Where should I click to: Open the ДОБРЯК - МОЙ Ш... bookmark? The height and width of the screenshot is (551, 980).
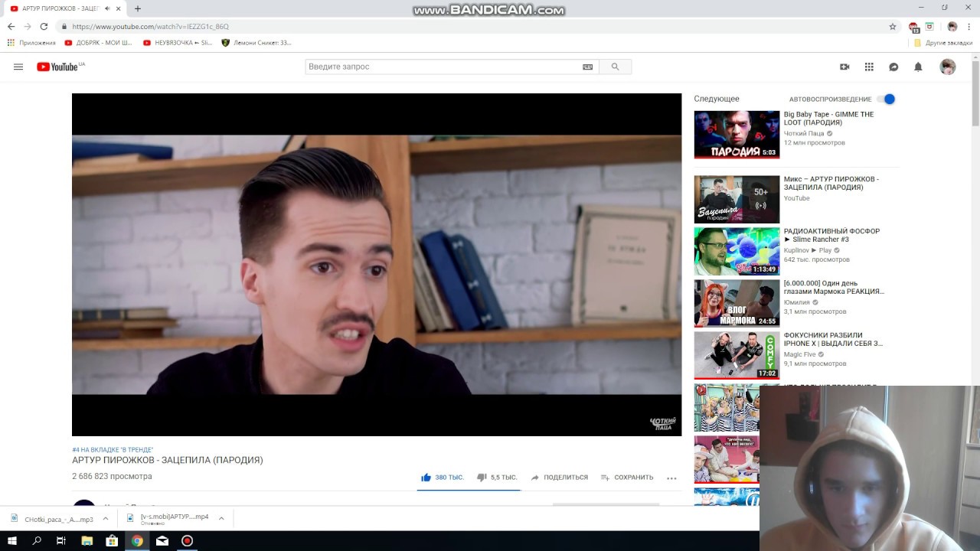[x=99, y=43]
